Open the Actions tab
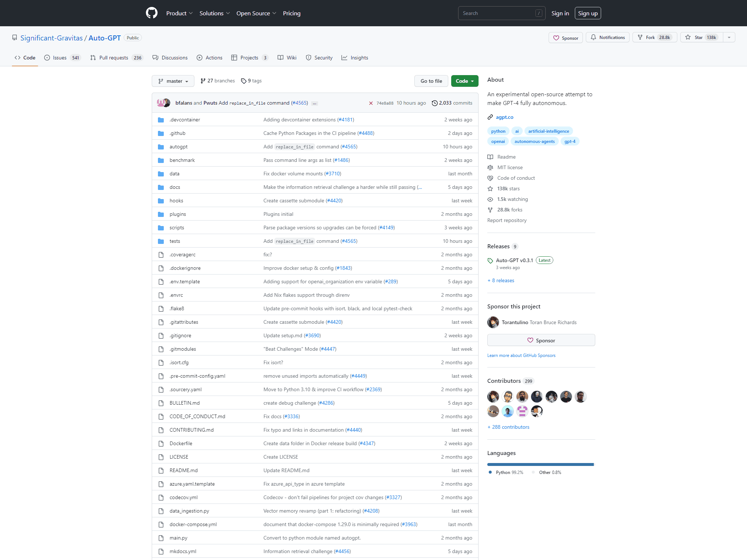Image resolution: width=747 pixels, height=560 pixels. click(209, 58)
